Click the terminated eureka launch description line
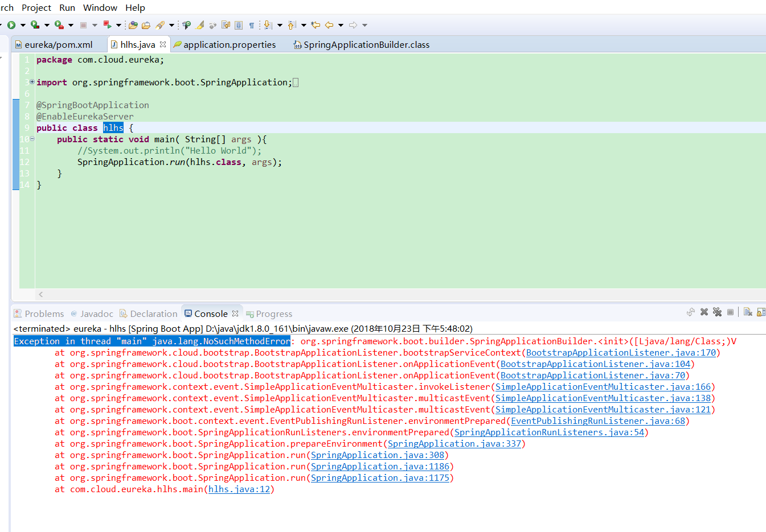The height and width of the screenshot is (532, 766). click(243, 328)
